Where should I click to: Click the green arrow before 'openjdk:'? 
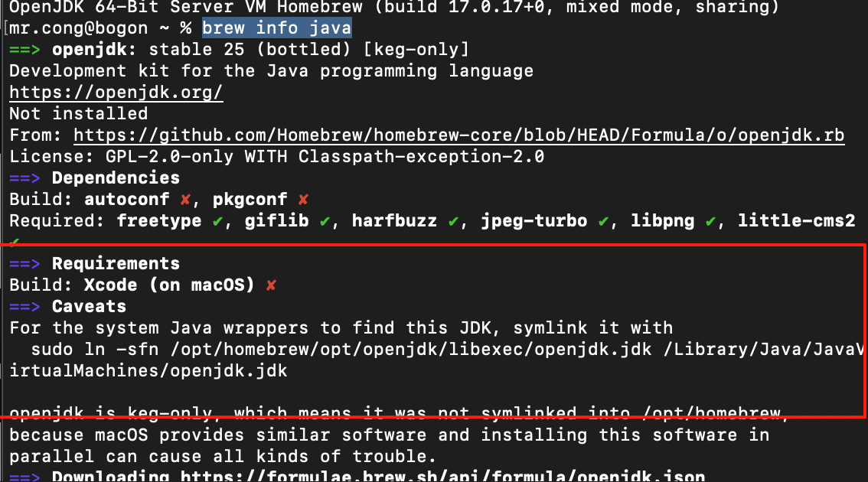coord(24,49)
